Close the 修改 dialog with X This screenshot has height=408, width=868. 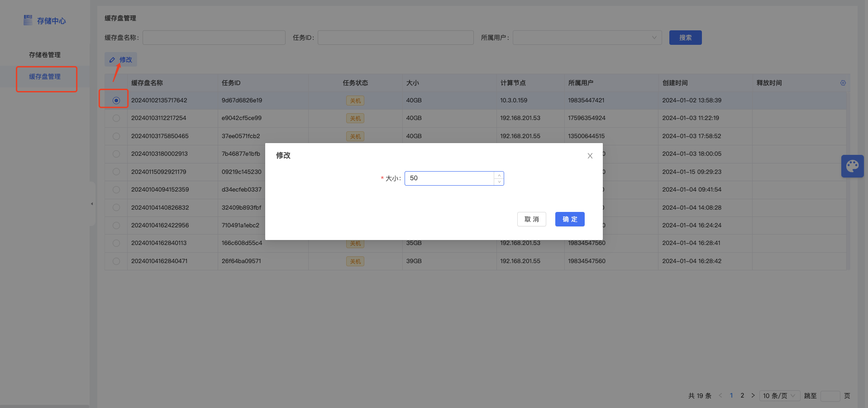point(590,156)
